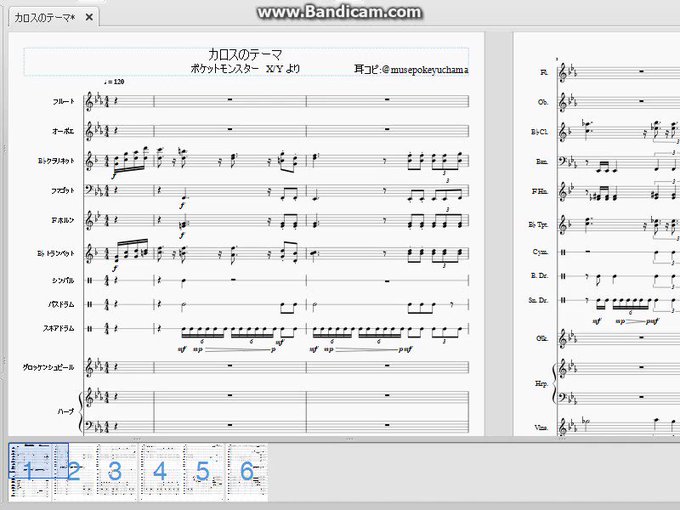Jump to page 2 in the navigator
The height and width of the screenshot is (510, 680).
coord(74,472)
